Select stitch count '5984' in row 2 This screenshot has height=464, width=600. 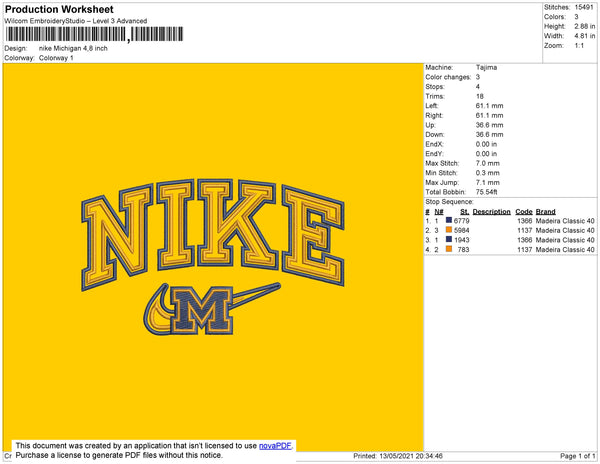(x=461, y=230)
